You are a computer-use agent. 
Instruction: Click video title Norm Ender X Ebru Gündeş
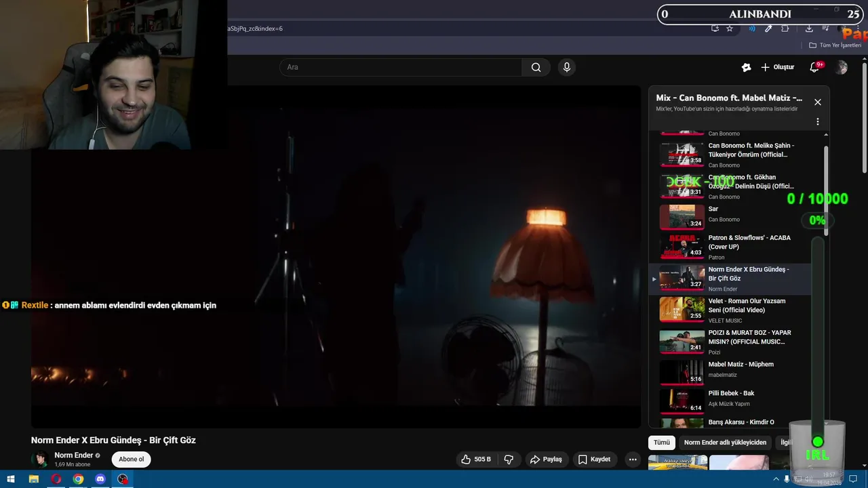113,440
